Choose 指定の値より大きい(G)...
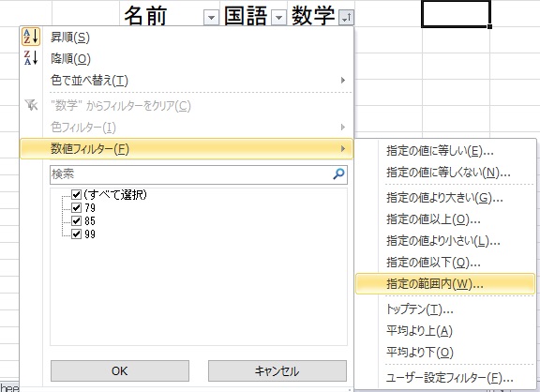 coord(445,198)
